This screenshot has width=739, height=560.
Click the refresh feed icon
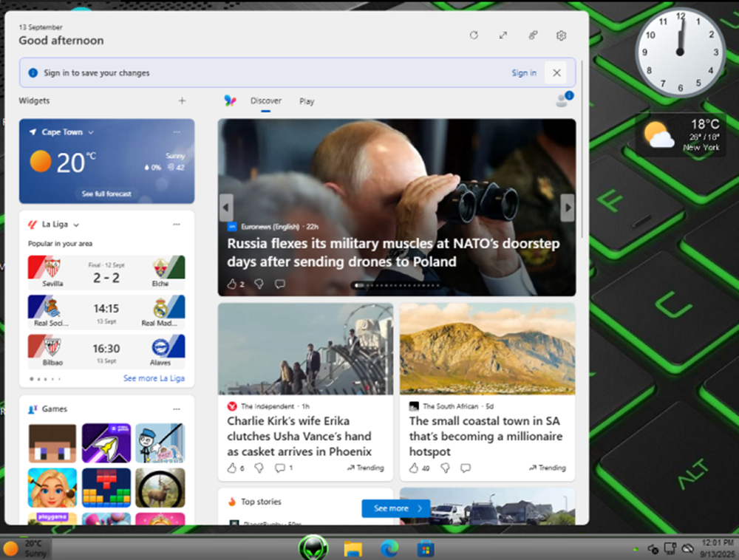coord(474,35)
